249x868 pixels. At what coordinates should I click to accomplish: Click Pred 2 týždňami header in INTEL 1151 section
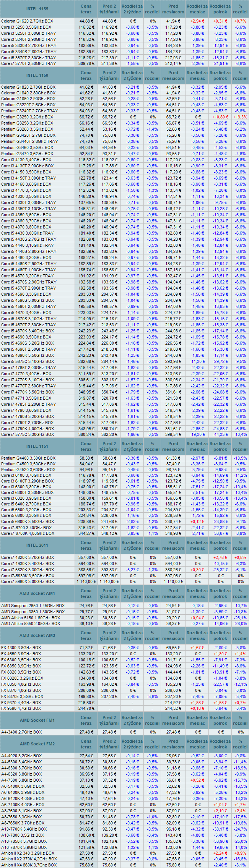[109, 446]
